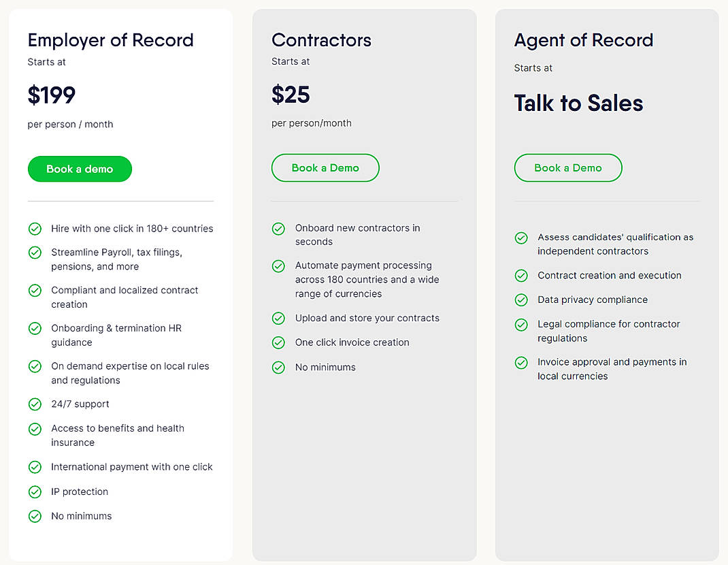
Task: Click the green "Book a demo" button under Employer of Record
Action: (x=80, y=169)
